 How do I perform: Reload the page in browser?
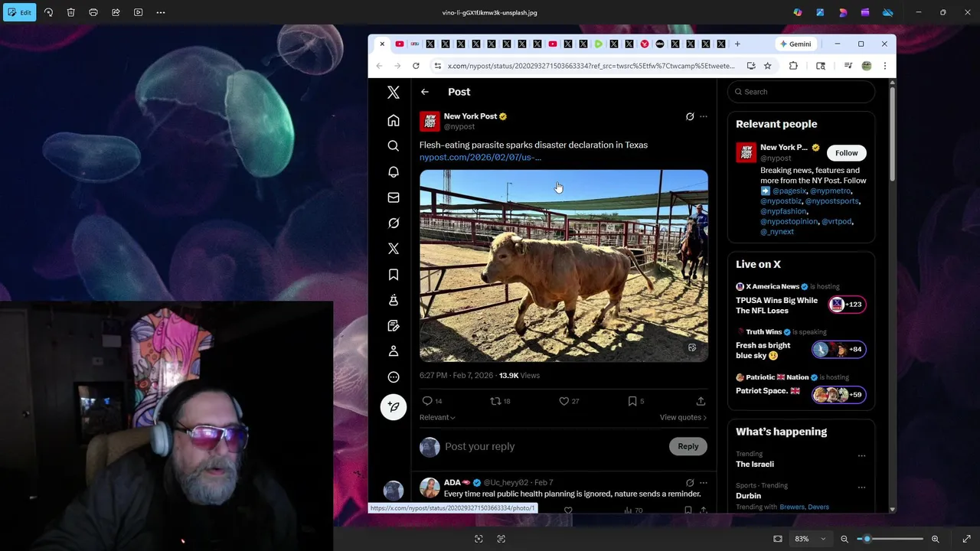[x=416, y=66]
